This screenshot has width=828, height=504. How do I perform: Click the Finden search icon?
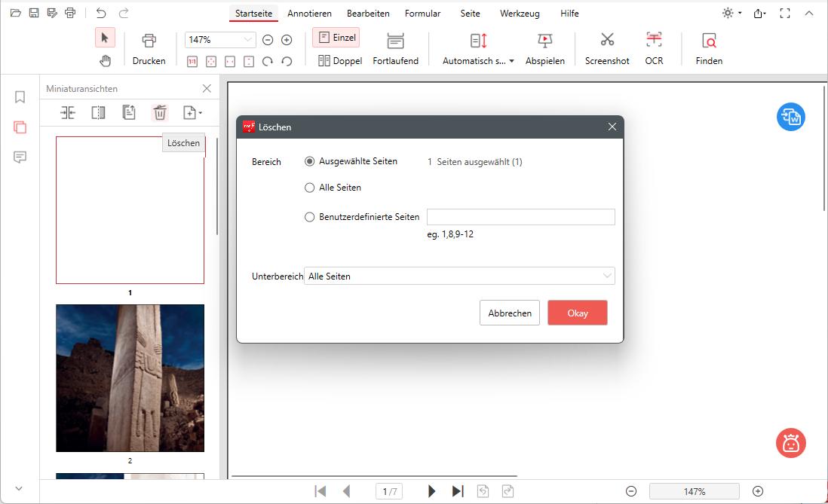click(709, 41)
